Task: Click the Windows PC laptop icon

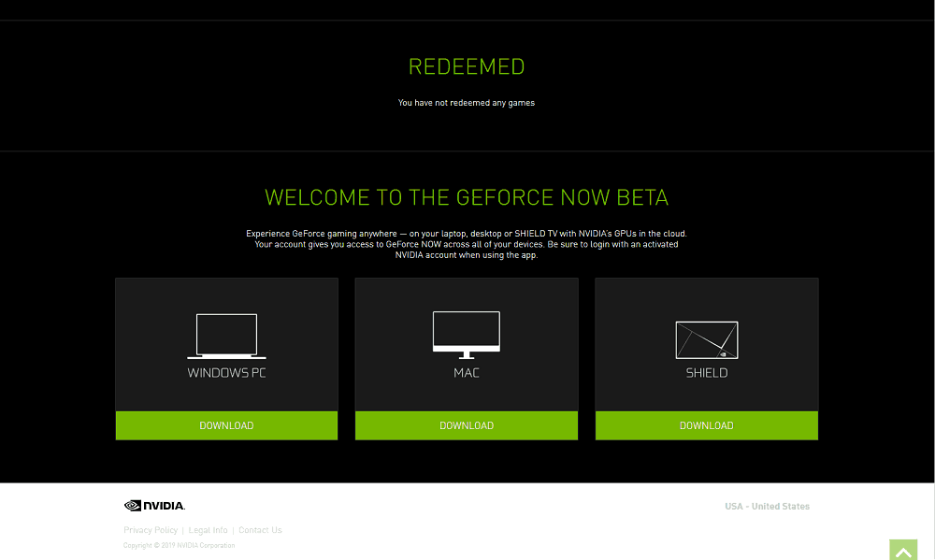Action: [x=226, y=337]
